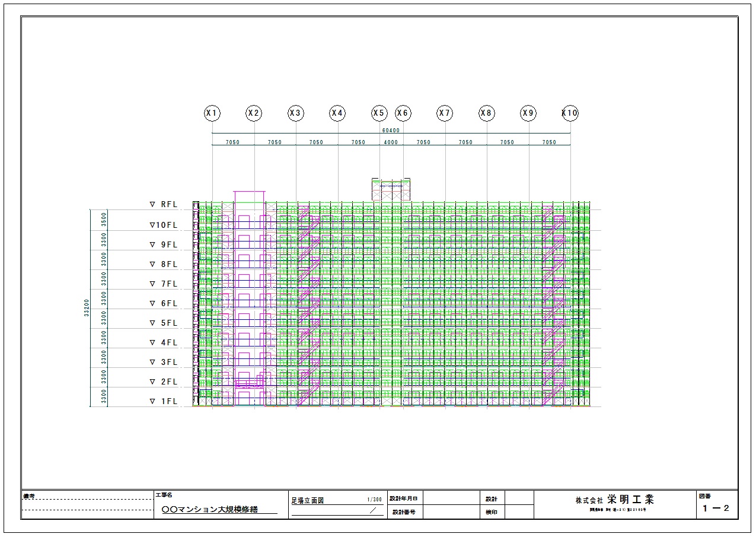The width and height of the screenshot is (756, 537).
Task: Select the 60400 overall dimension text
Action: [391, 130]
